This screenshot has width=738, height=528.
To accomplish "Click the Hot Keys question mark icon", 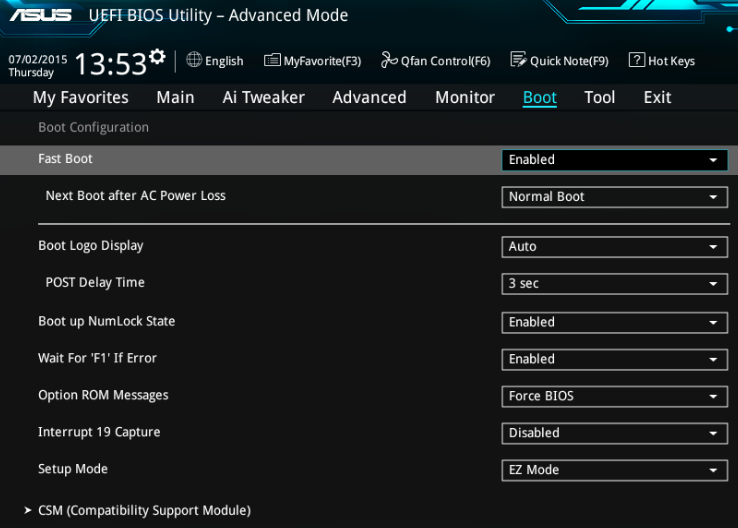I will (x=637, y=60).
